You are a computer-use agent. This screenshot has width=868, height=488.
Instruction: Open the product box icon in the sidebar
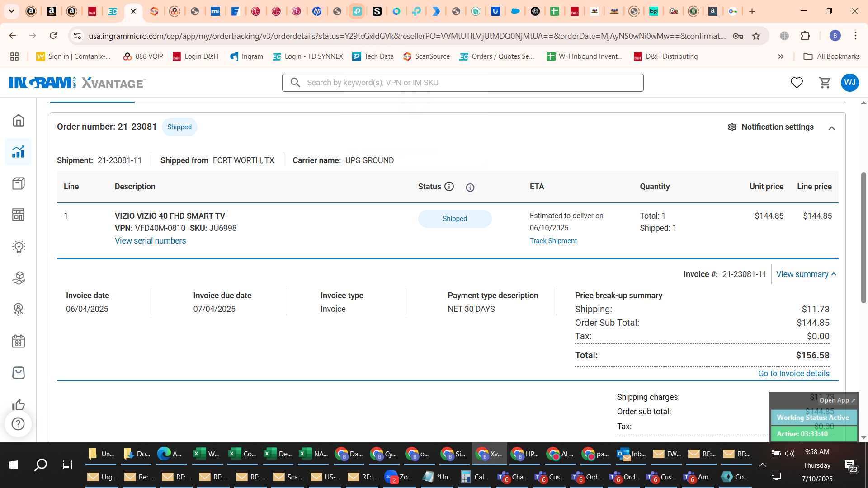click(18, 183)
